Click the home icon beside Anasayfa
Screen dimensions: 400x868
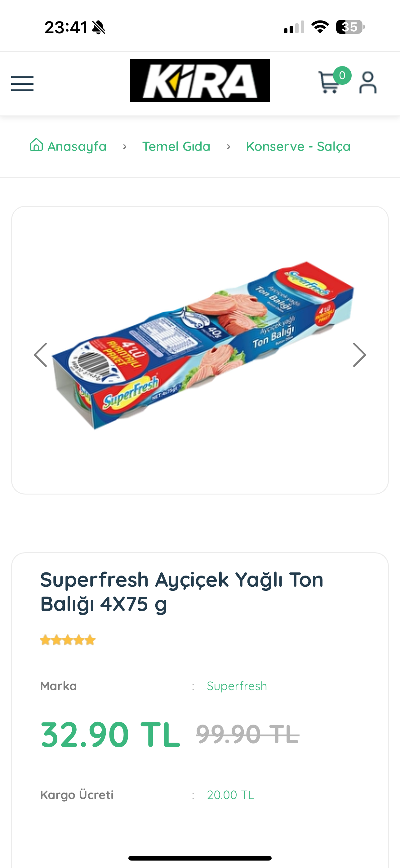coord(36,145)
